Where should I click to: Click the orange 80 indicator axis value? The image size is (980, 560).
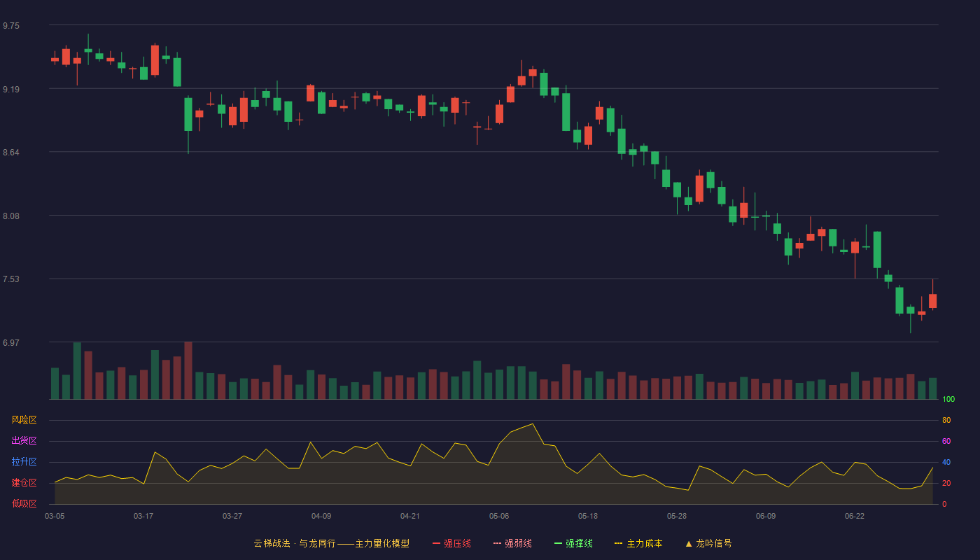click(946, 421)
